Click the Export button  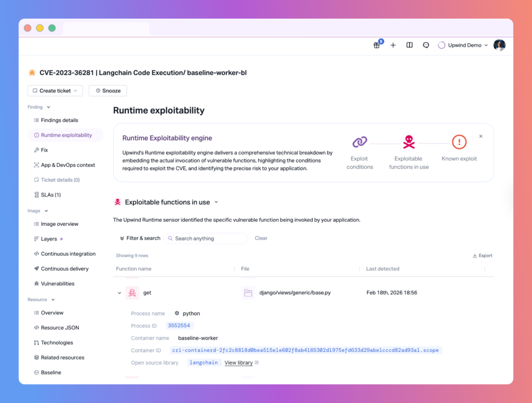[x=482, y=256]
